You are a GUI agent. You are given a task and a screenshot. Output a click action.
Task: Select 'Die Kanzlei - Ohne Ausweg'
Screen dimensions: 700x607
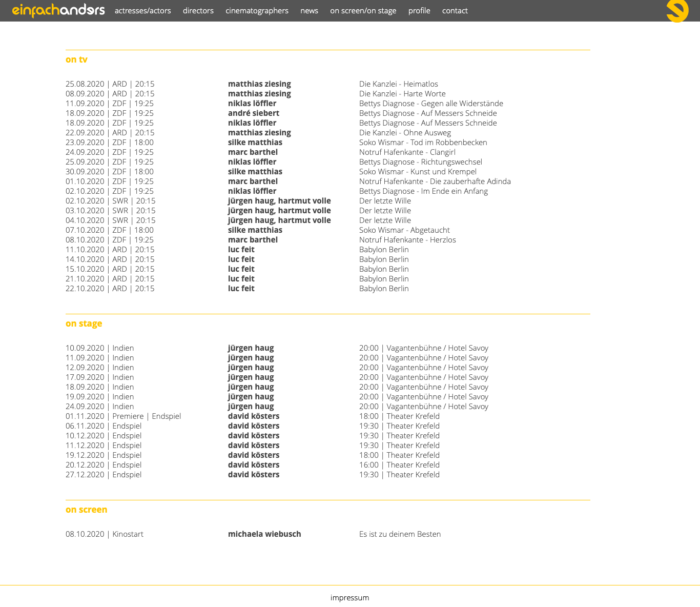[405, 133]
